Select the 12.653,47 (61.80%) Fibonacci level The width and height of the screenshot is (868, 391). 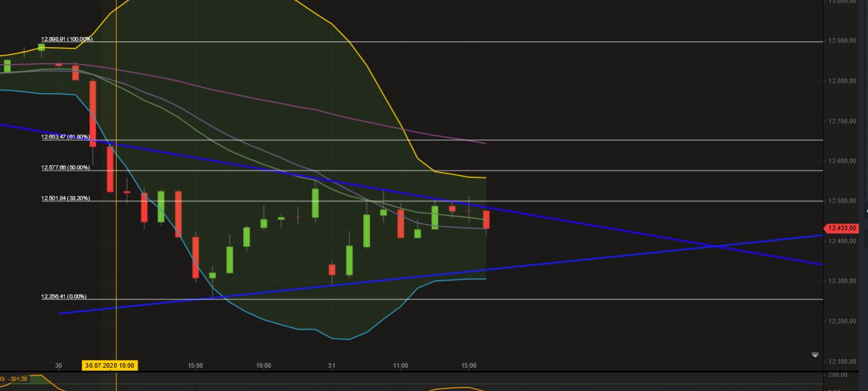click(65, 137)
